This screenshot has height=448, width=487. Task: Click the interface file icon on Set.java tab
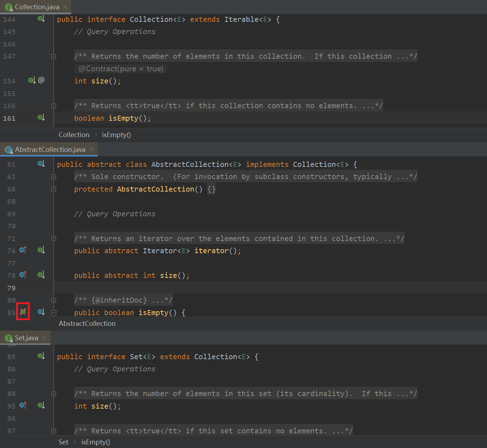(9, 338)
